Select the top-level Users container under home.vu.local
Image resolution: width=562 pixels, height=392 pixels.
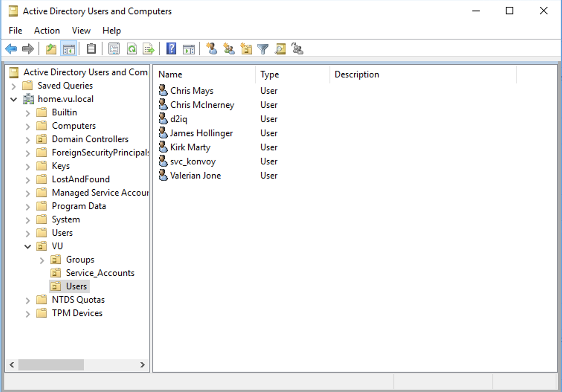62,233
